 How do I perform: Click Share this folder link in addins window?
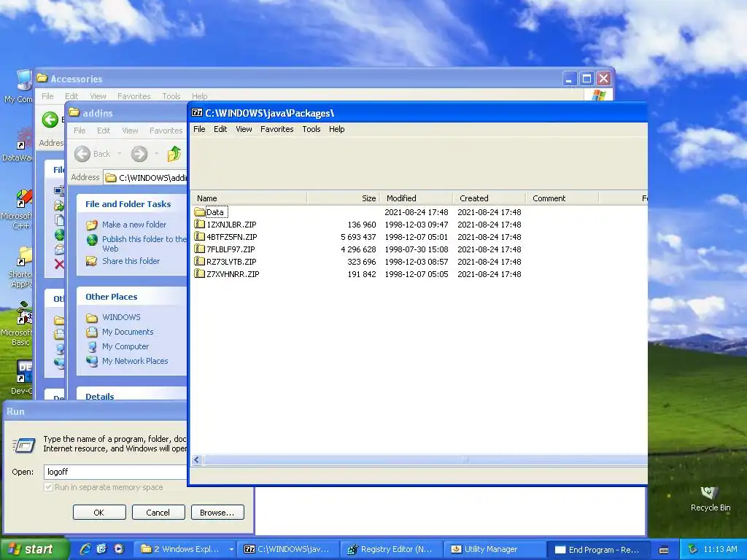(x=131, y=261)
